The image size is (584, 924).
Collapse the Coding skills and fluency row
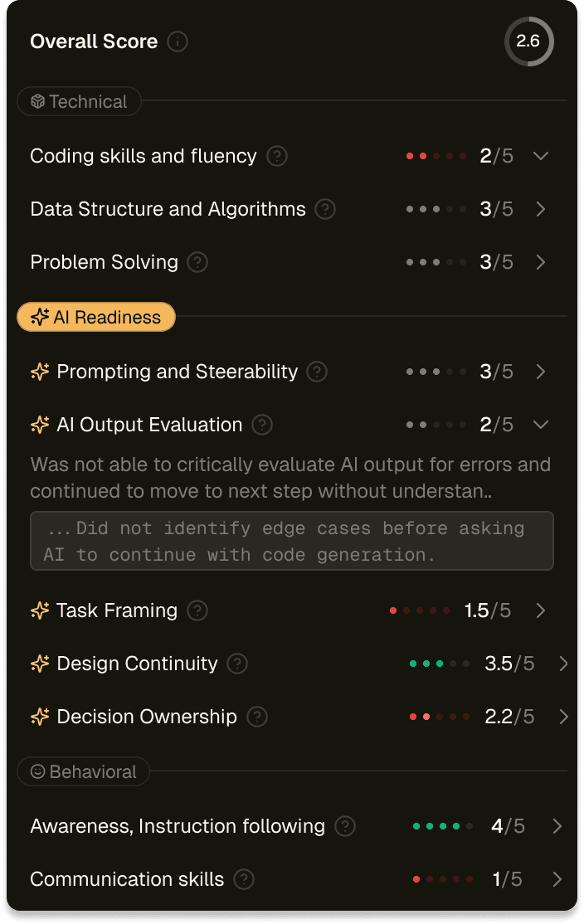(x=541, y=156)
